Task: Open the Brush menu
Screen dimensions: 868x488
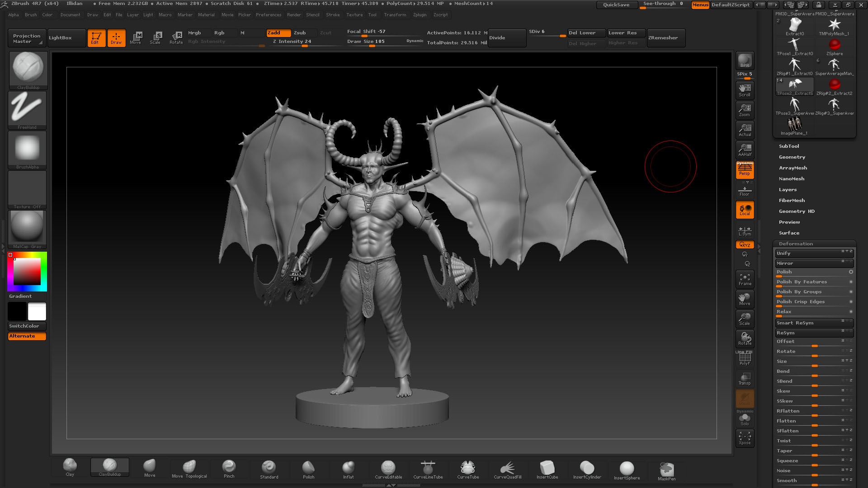Action: click(x=31, y=15)
